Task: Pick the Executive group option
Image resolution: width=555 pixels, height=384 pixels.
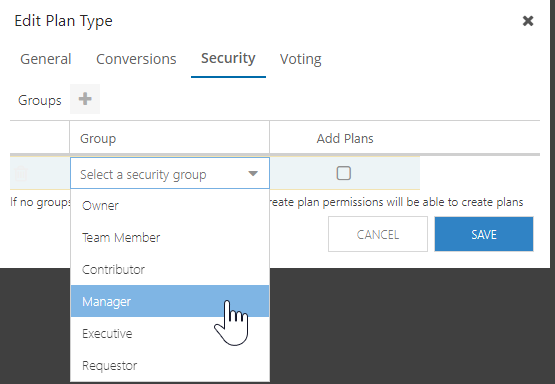Action: click(170, 333)
